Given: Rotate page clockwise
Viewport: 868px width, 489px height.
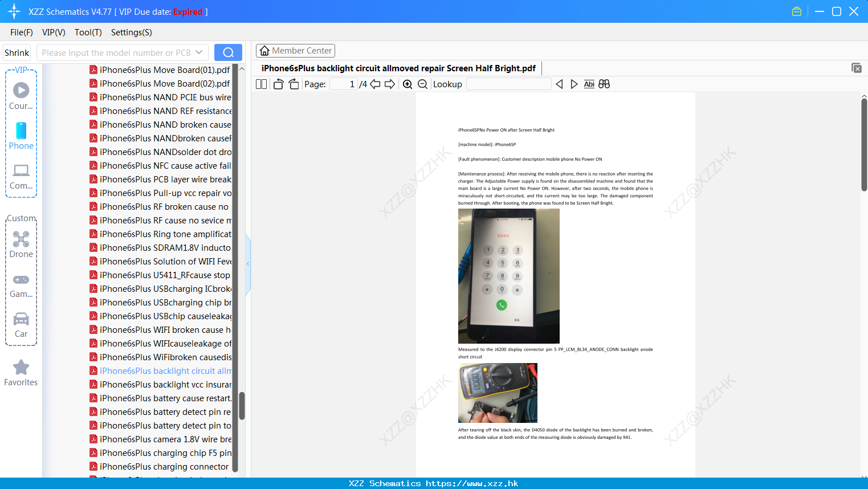Looking at the screenshot, I should 294,84.
